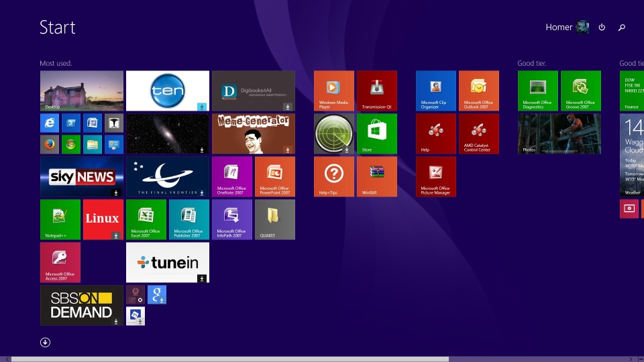
Task: Launch Mozilla Firefox small tile
Action: coord(50,145)
